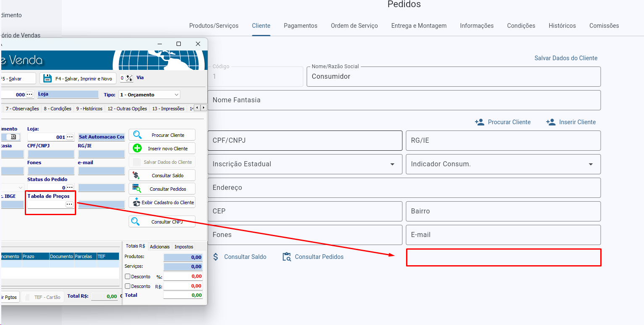Image resolution: width=644 pixels, height=325 pixels.
Task: Click the Salvar Dados do Cliente link
Action: coord(565,58)
